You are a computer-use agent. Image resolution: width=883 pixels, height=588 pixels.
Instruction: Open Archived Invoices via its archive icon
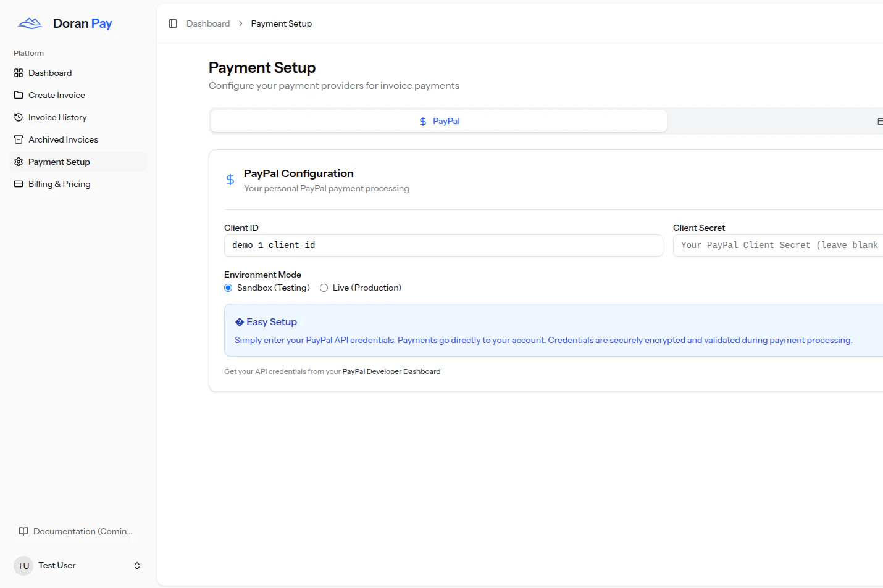point(18,139)
